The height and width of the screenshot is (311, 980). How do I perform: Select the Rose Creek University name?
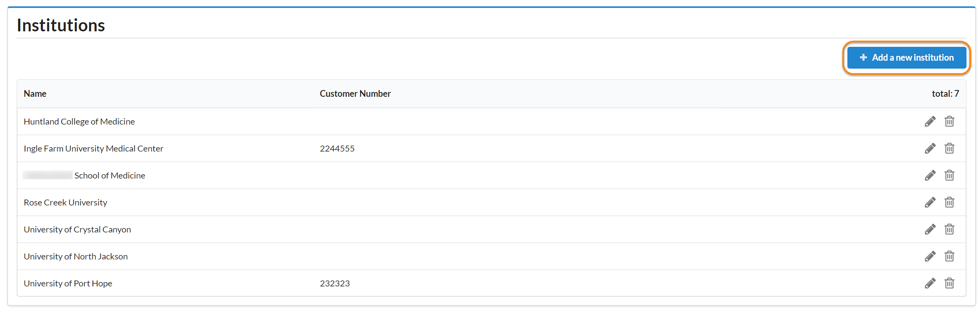coord(66,202)
